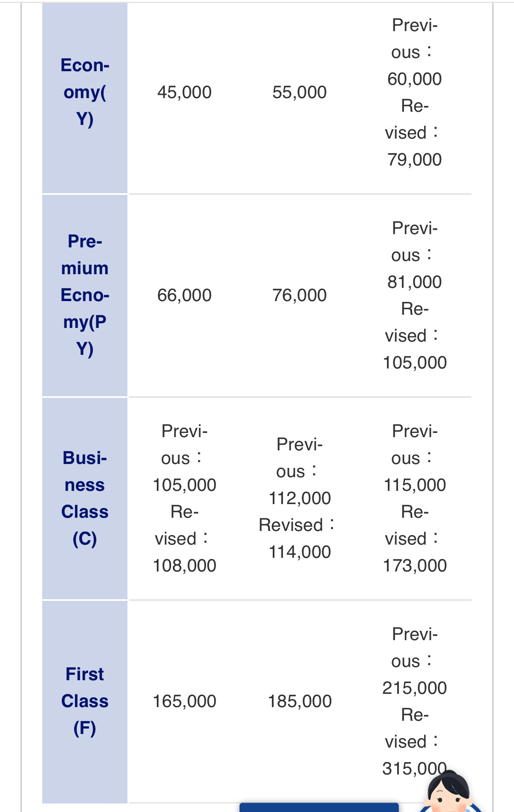Screen dimensions: 514x812
Task: Click the 76,000 Premium Economy cell
Action: point(299,295)
